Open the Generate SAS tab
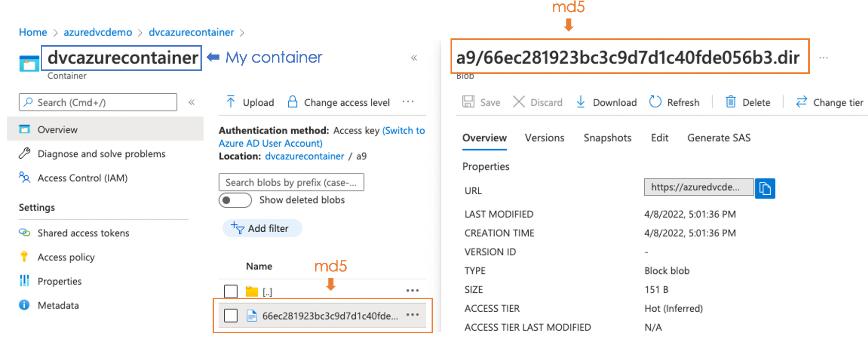This screenshot has width=868, height=339. tap(719, 138)
